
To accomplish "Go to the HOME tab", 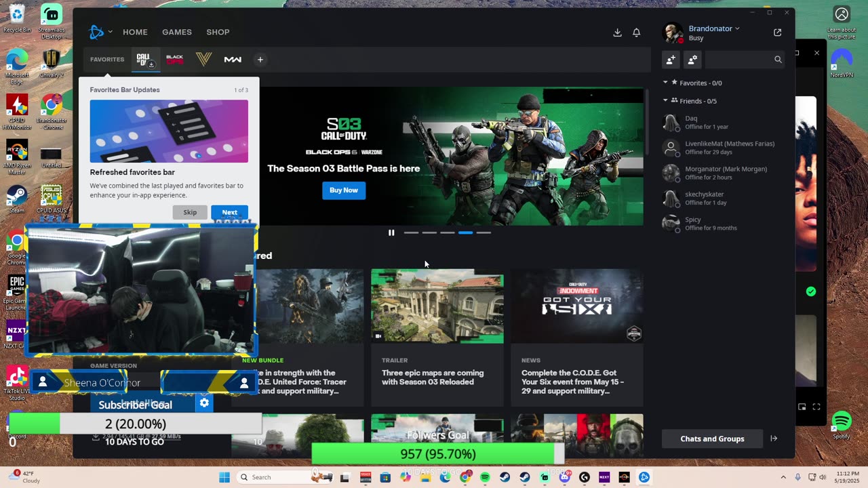I will 135,32.
